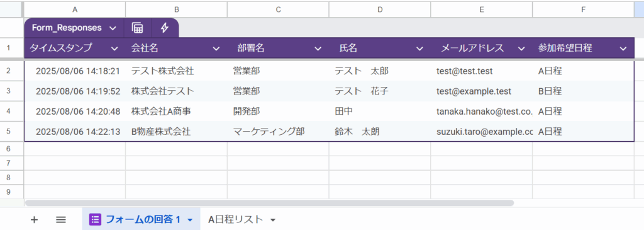Select row 7 header
This screenshot has height=230, width=644.
(x=9, y=163)
